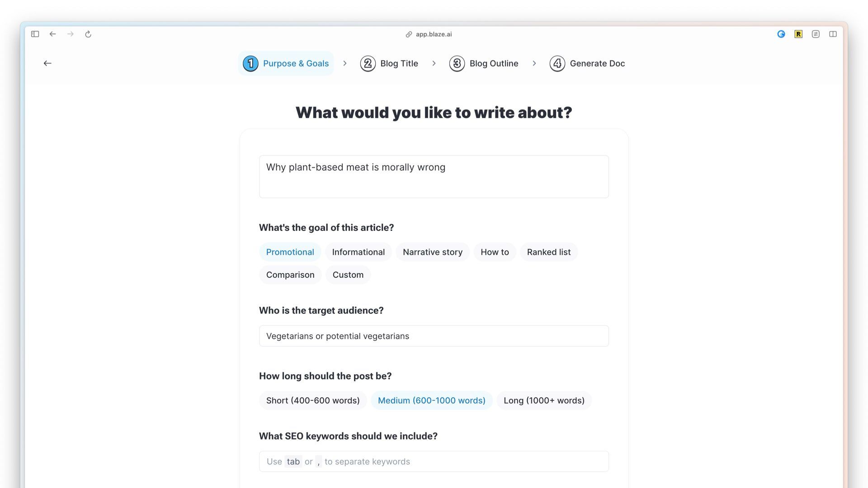Jump to the Blog Outline step
Viewport: 868px width, 488px height.
pyautogui.click(x=484, y=63)
